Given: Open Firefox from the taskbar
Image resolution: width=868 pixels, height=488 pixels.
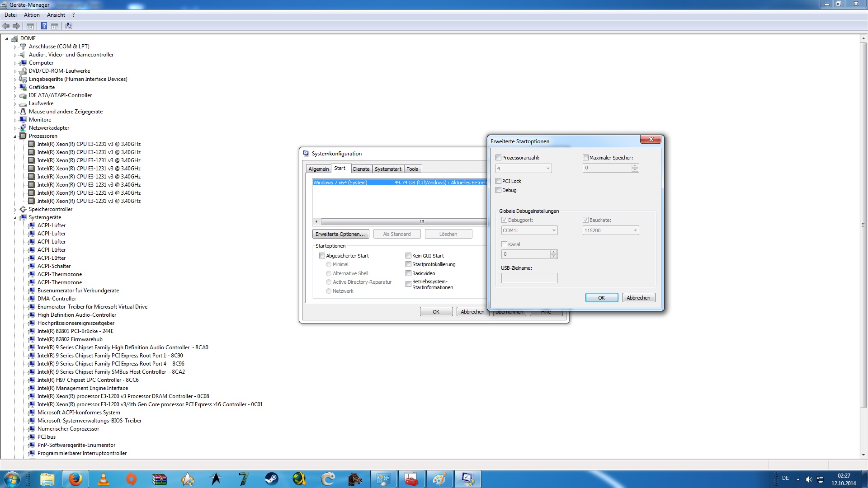Looking at the screenshot, I should point(75,479).
